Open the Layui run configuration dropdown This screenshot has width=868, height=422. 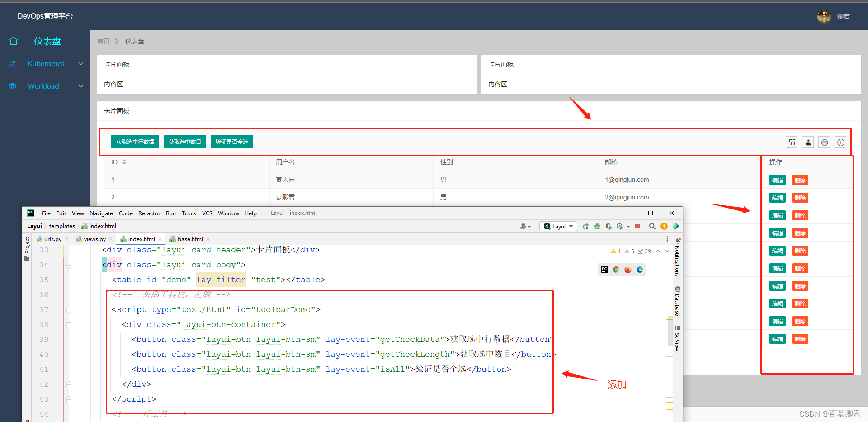click(558, 226)
